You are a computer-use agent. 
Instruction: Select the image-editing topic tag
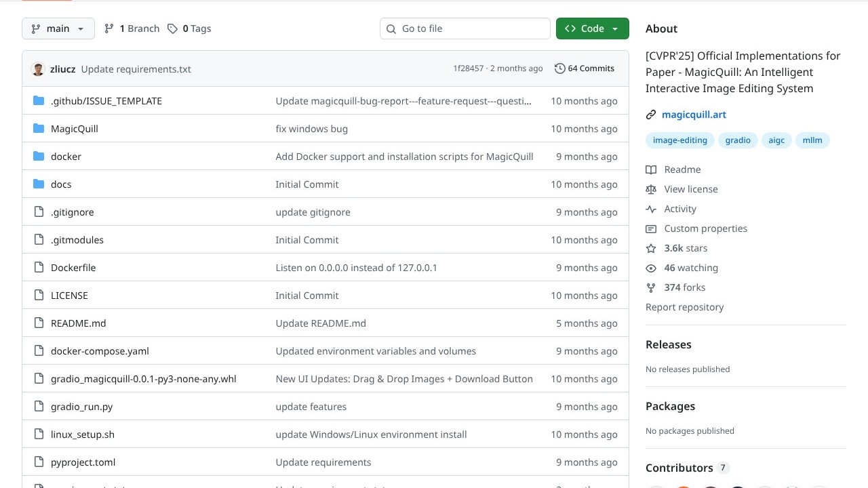(x=679, y=140)
